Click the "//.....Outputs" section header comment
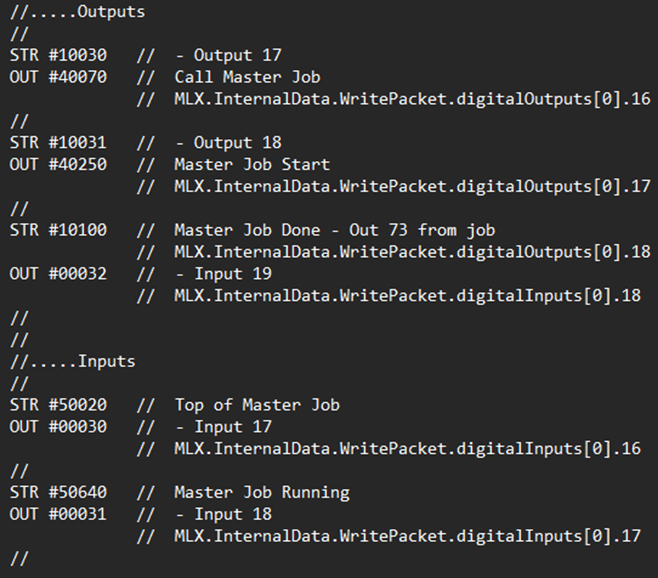This screenshot has width=658, height=578. click(76, 12)
